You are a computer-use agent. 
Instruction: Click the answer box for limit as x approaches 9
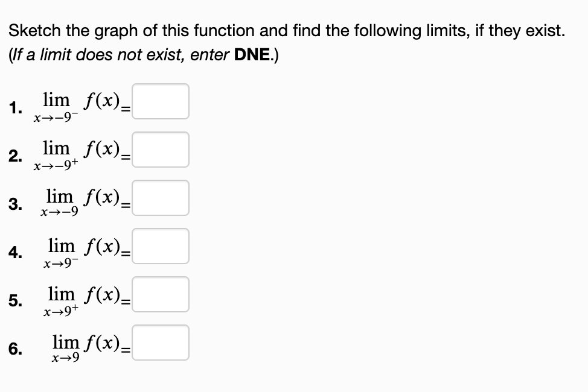tap(160, 342)
